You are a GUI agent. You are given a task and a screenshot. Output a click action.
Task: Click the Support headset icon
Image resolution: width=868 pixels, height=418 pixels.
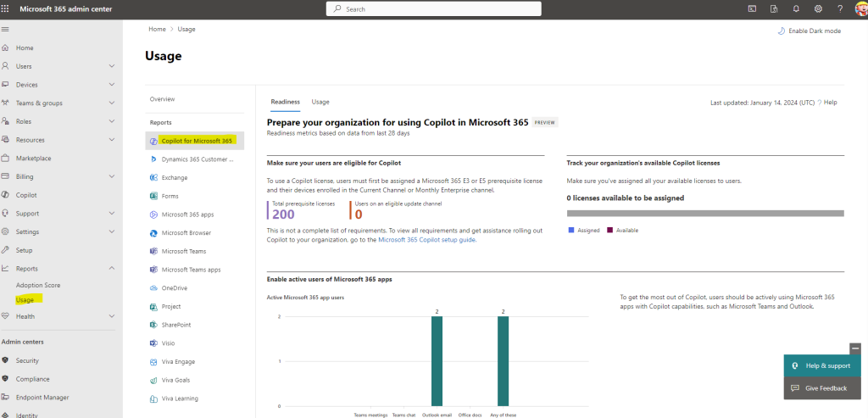point(6,213)
